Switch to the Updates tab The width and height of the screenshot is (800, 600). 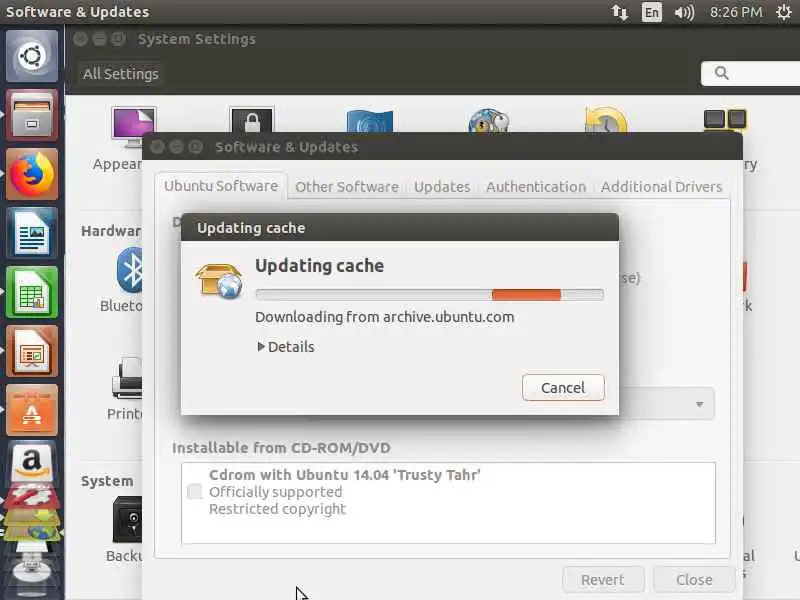pos(442,187)
